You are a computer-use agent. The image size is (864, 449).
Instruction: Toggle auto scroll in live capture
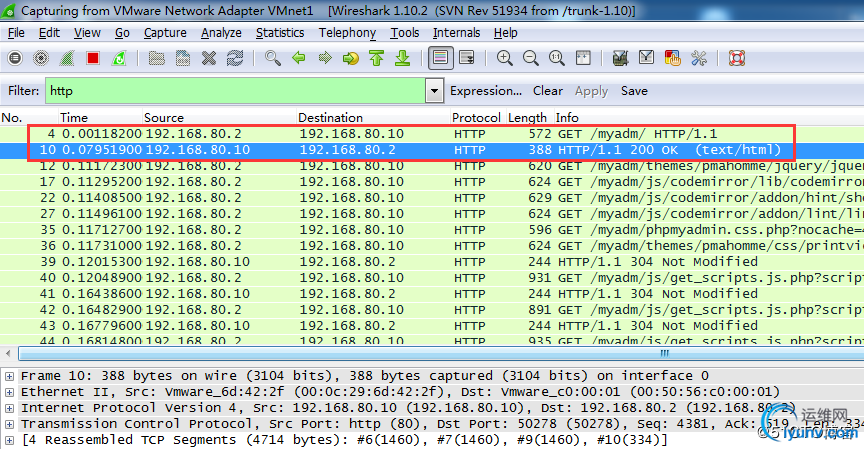click(x=467, y=58)
